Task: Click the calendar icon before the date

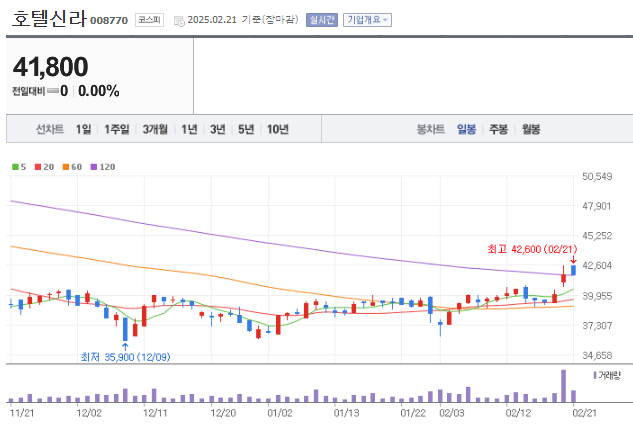Action: click(179, 21)
